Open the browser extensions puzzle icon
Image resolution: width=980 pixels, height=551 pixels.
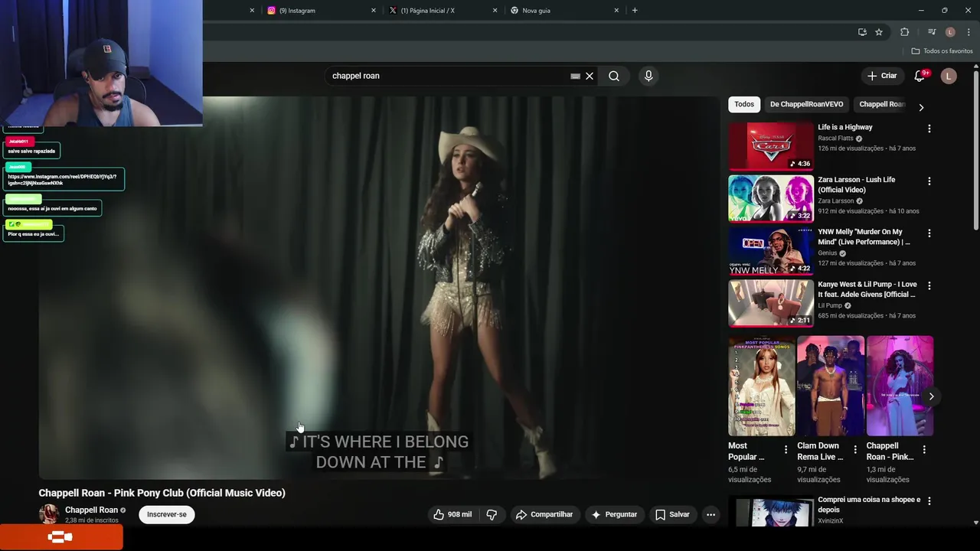[x=905, y=32]
